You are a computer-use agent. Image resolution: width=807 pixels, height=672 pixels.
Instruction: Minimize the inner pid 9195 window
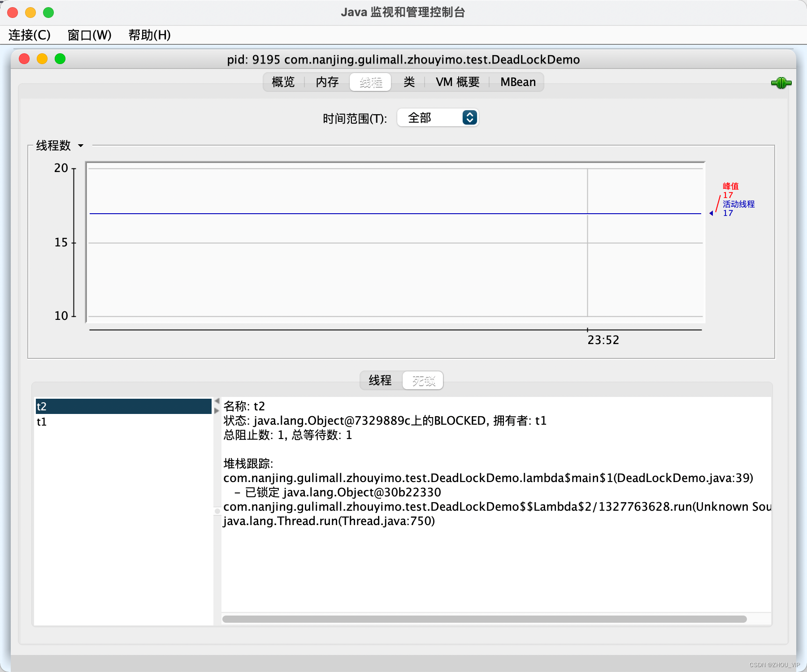(x=42, y=59)
